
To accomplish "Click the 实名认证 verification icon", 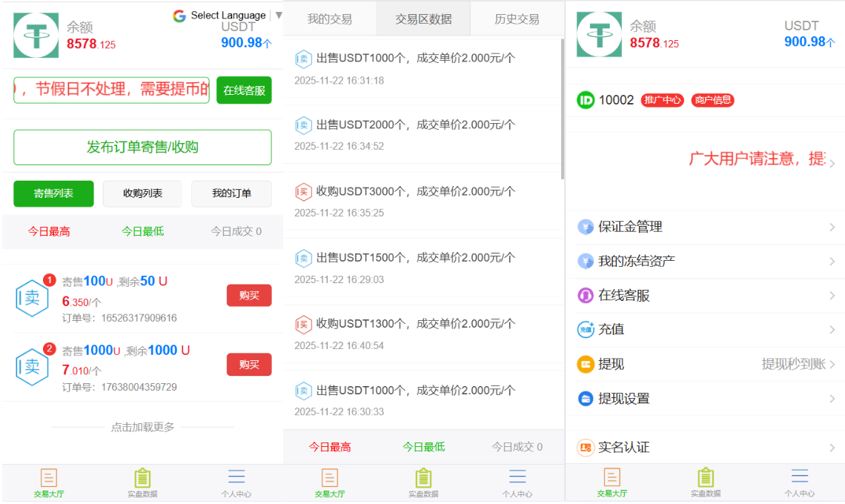I will tap(586, 447).
